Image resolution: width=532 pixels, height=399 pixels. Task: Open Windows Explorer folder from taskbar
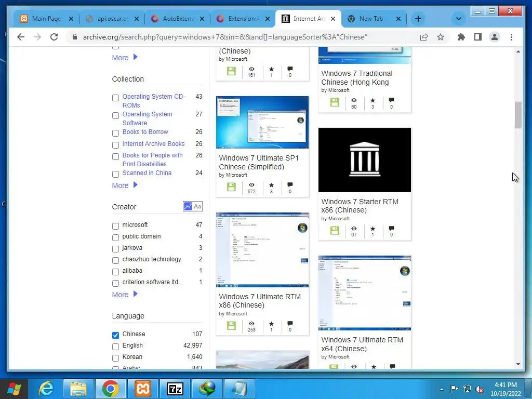click(78, 389)
